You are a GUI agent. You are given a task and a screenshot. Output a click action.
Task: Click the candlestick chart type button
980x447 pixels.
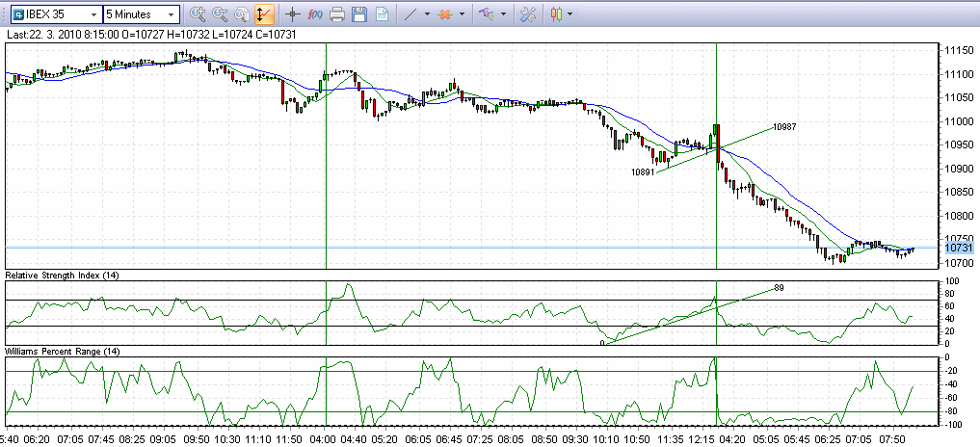[x=556, y=14]
